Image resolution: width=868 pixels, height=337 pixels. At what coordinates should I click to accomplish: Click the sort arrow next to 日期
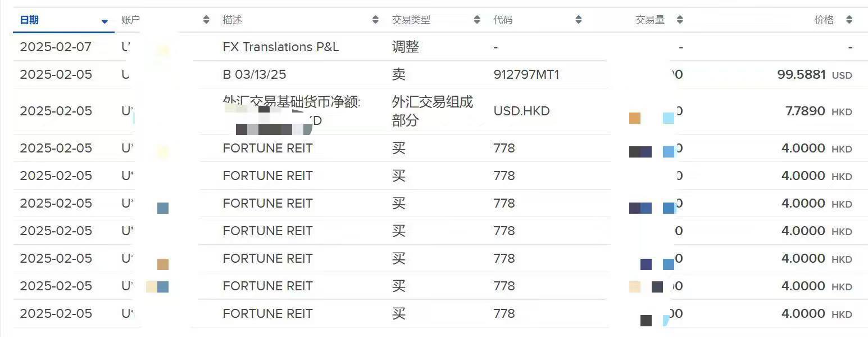click(104, 21)
